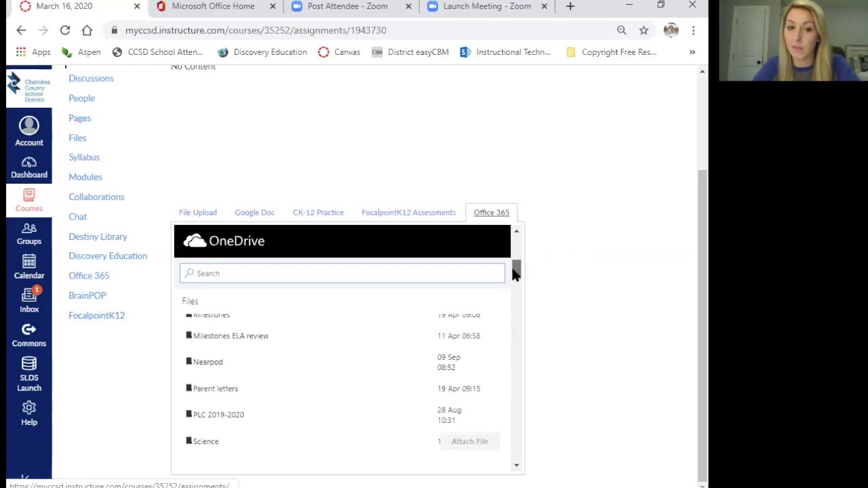868x488 pixels.
Task: Show more bookmarks with the chevron
Action: [x=692, y=52]
